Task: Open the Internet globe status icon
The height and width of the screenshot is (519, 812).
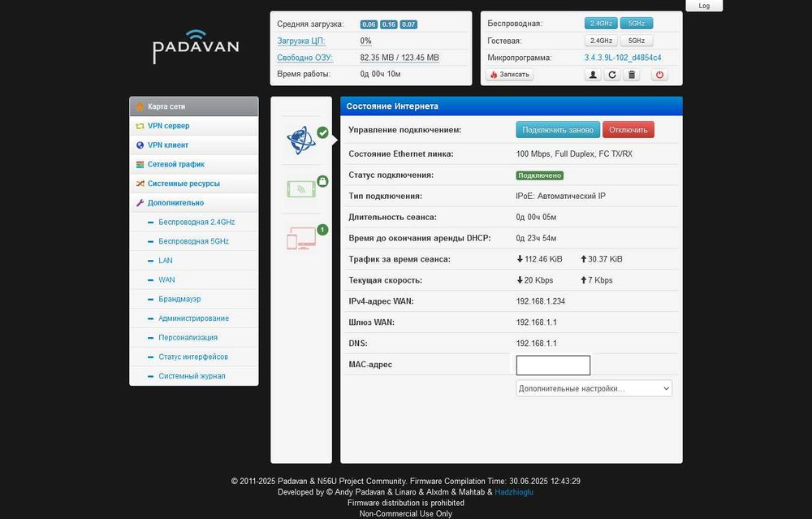Action: point(301,141)
